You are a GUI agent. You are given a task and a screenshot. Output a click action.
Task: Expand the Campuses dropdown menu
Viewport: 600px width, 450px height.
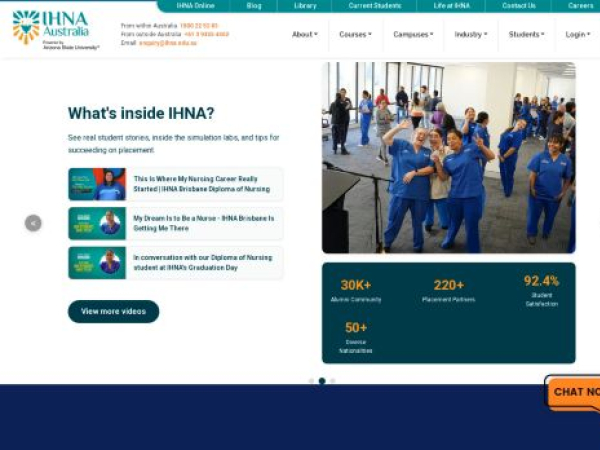point(413,34)
